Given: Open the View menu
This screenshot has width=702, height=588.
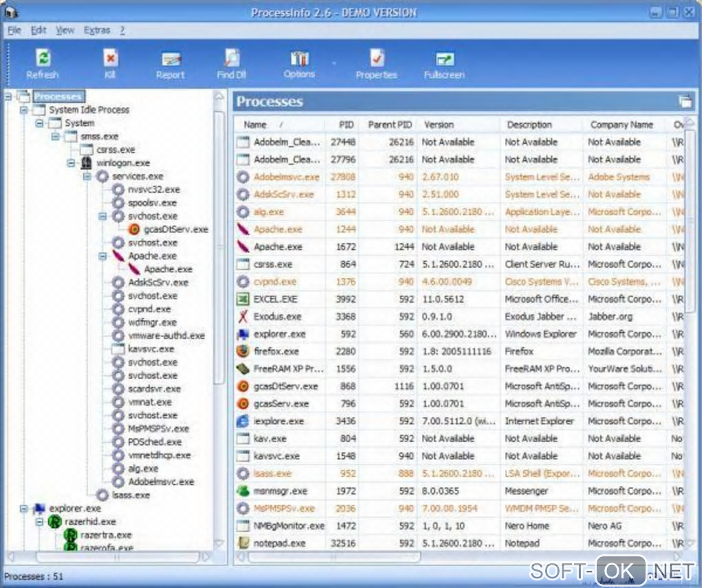Looking at the screenshot, I should 65,30.
